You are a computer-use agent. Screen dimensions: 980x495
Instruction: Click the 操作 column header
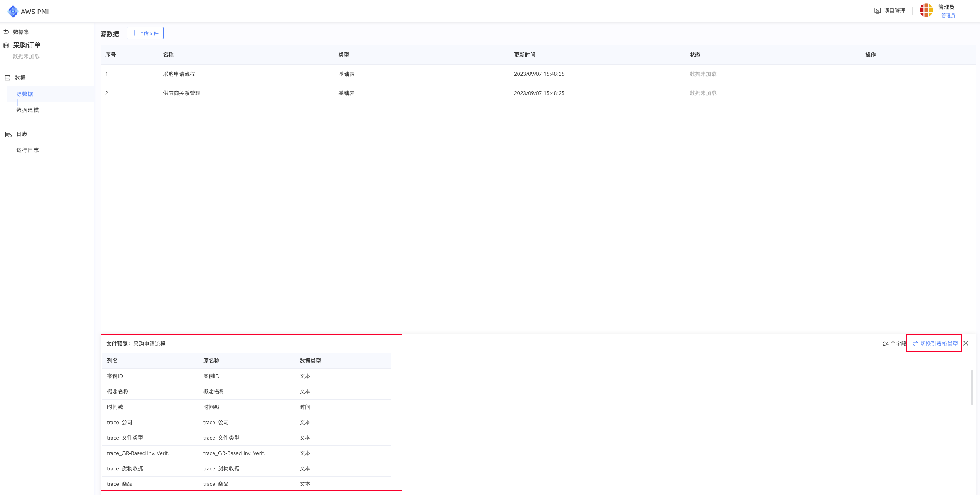[871, 55]
